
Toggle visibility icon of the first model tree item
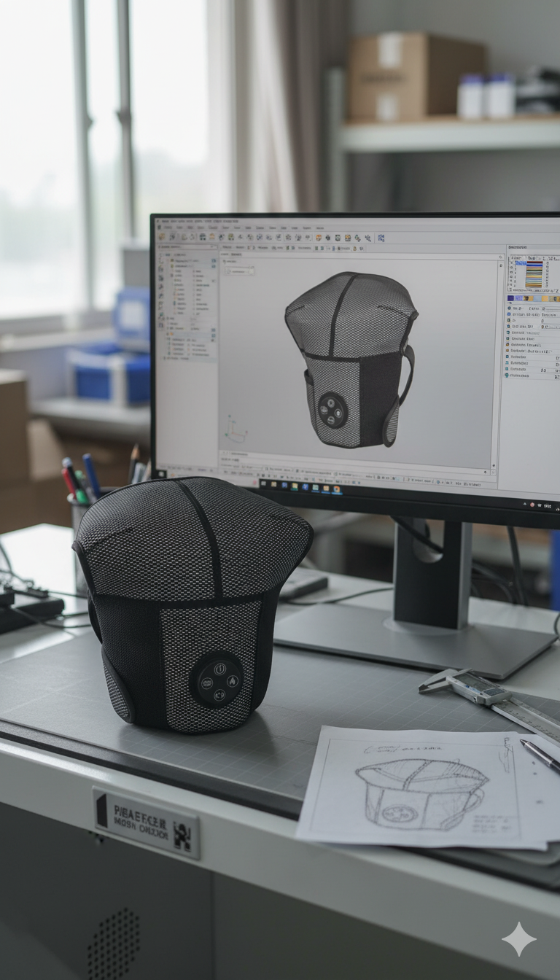tap(213, 261)
